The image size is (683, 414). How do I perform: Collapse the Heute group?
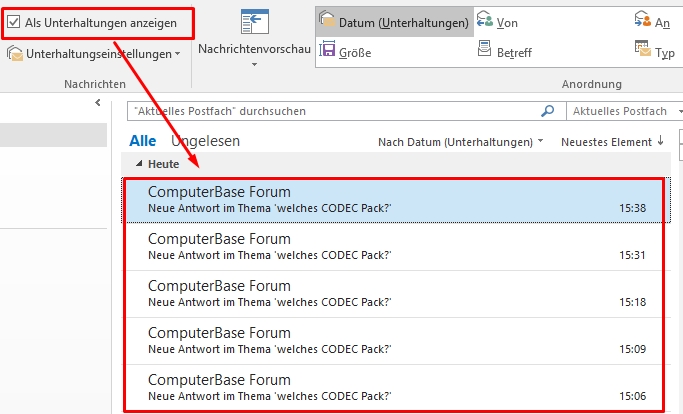[139, 163]
